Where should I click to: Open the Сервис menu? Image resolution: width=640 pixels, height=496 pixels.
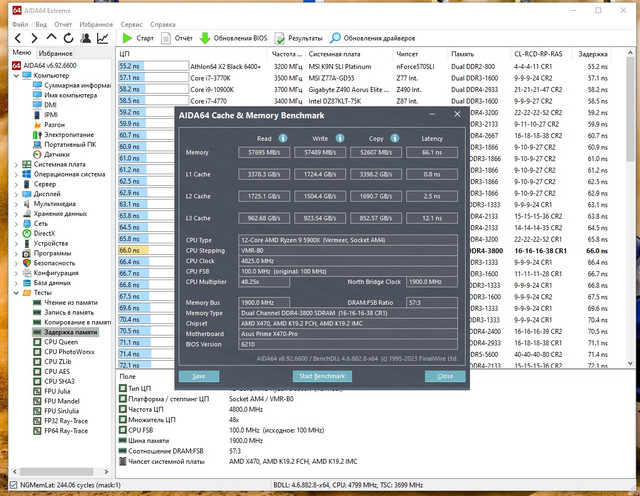tap(131, 24)
